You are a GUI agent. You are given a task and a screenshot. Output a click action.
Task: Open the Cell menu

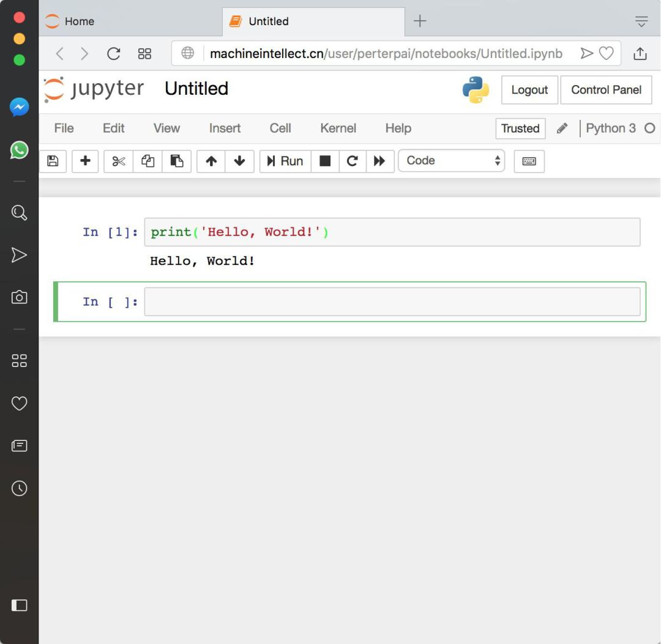point(280,128)
